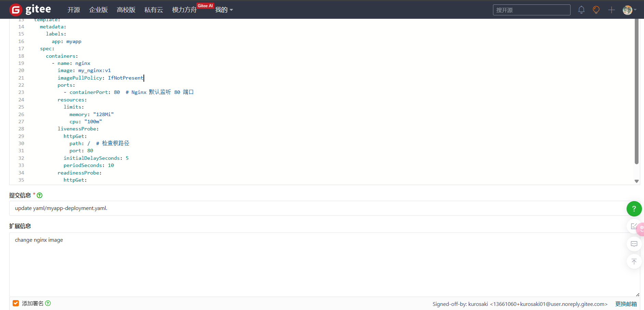Click the 更换邮箱 link
Viewport: 644px width, 310px height.
[x=626, y=304]
